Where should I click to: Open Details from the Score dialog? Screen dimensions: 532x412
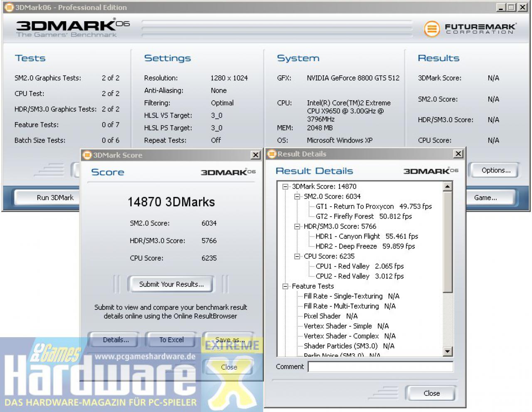(116, 340)
